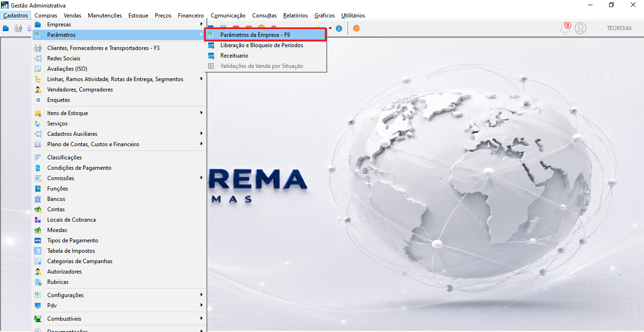Expand the Cadastros Auxiliares submenu arrow
644x332 pixels.
(x=202, y=133)
